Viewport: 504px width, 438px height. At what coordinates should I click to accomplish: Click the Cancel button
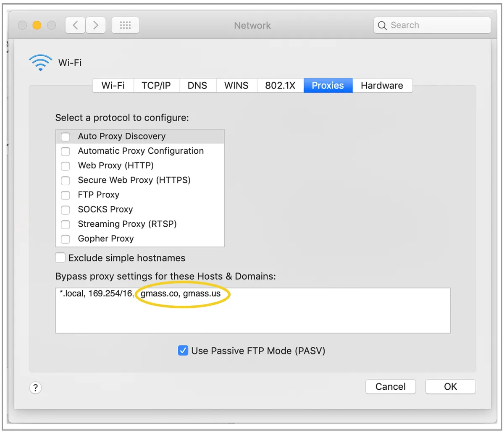391,387
